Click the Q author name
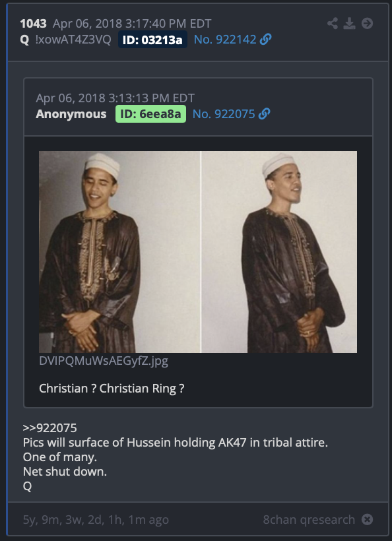The height and width of the screenshot is (541, 392). pyautogui.click(x=24, y=40)
